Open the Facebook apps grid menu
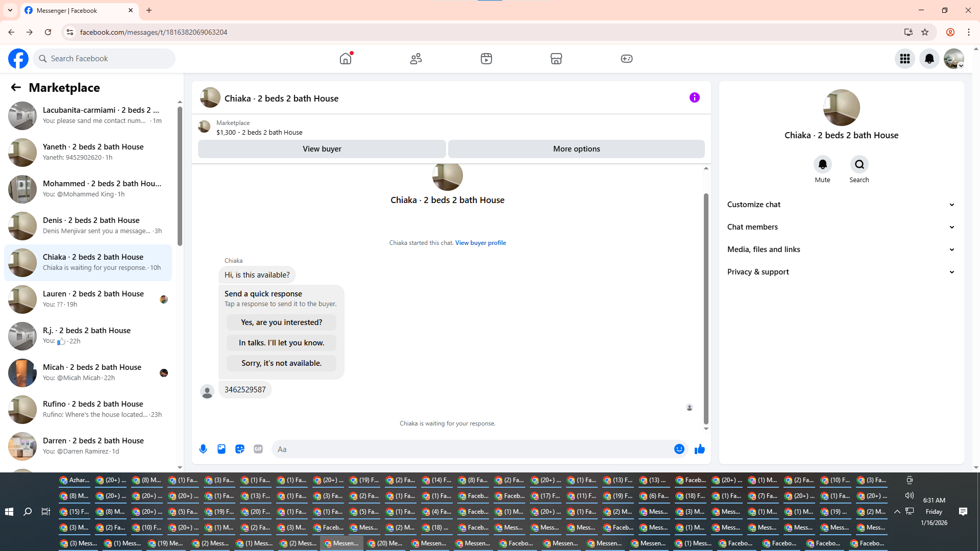This screenshot has width=980, height=551. point(904,59)
